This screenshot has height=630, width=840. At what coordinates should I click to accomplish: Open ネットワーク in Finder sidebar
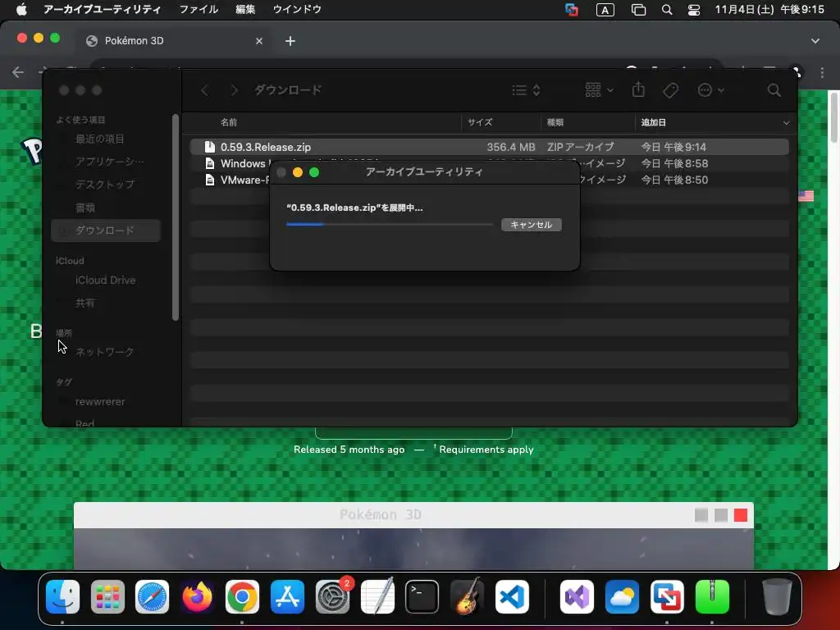tap(106, 352)
